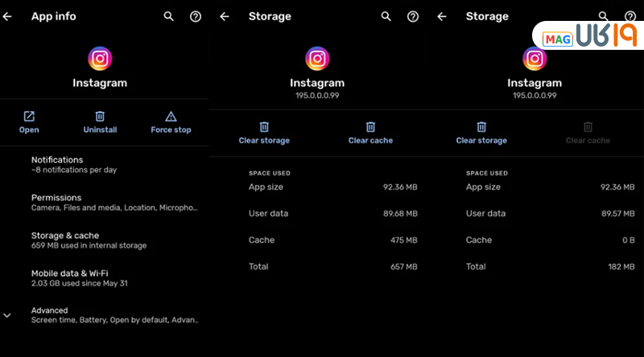This screenshot has width=644, height=357.
Task: Expand the Advanced section chevron
Action: point(7,315)
